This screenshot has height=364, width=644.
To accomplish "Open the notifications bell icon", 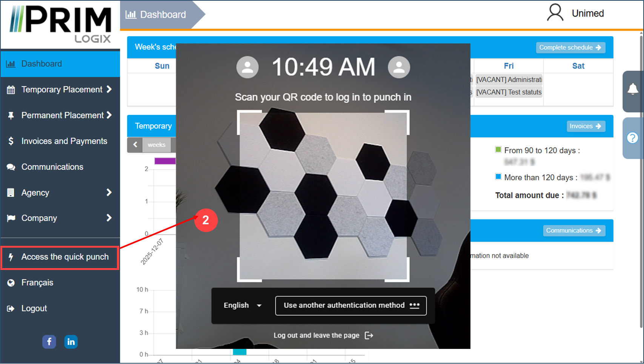I will click(633, 89).
